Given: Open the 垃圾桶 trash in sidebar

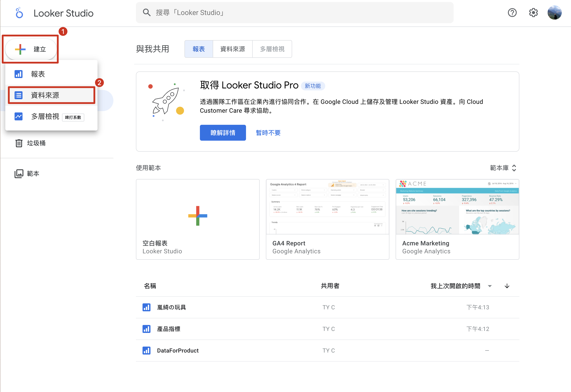Looking at the screenshot, I should tap(30, 143).
